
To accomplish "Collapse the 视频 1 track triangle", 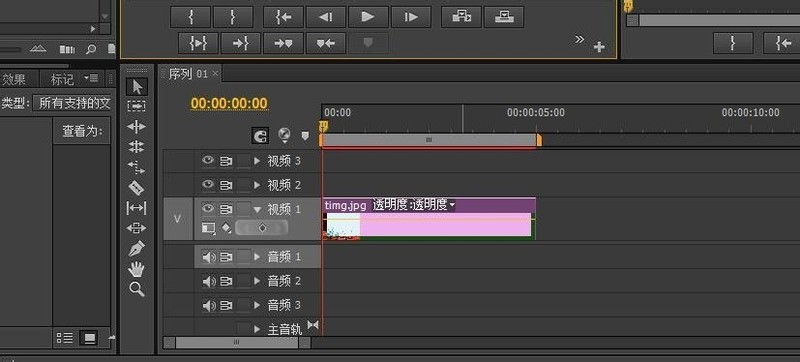I will tap(257, 209).
